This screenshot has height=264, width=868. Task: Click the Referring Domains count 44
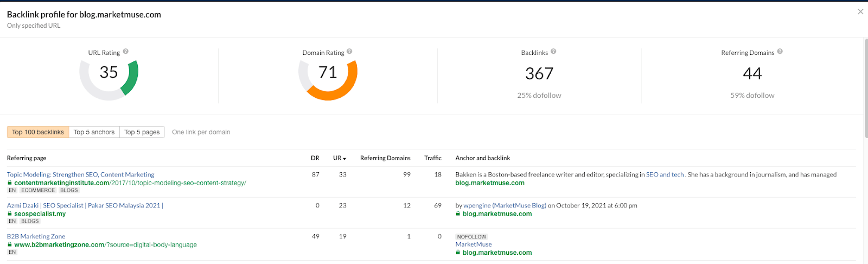[x=752, y=73]
